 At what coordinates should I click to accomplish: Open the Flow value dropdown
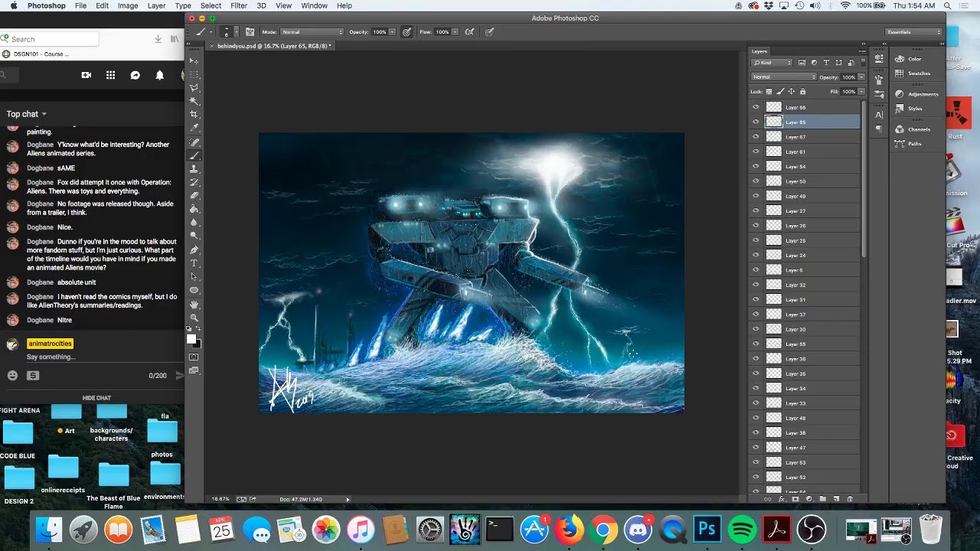coord(455,32)
